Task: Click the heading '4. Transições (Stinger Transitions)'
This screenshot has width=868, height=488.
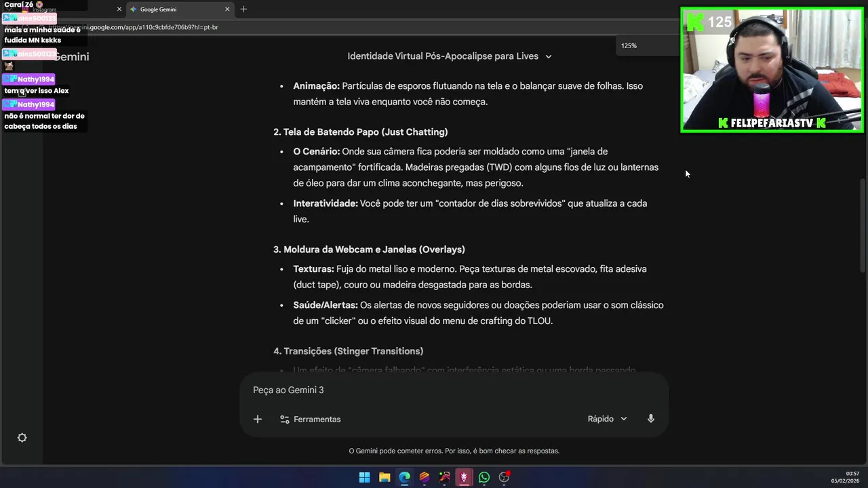Action: [349, 351]
